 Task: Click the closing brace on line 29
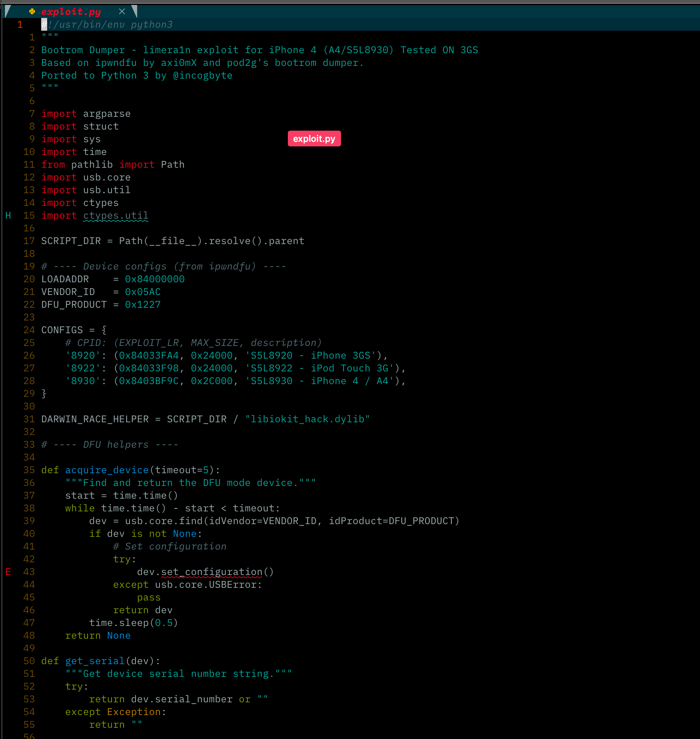tap(44, 394)
